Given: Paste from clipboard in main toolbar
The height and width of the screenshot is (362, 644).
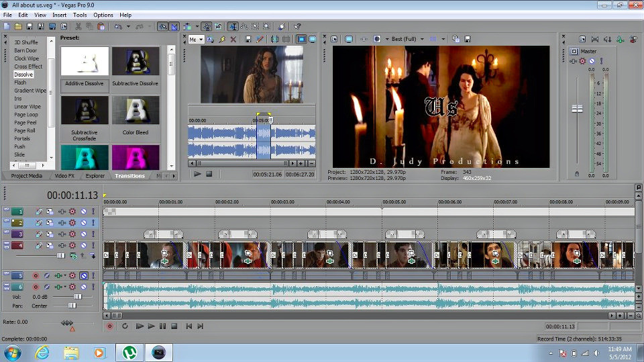Looking at the screenshot, I should tap(101, 26).
